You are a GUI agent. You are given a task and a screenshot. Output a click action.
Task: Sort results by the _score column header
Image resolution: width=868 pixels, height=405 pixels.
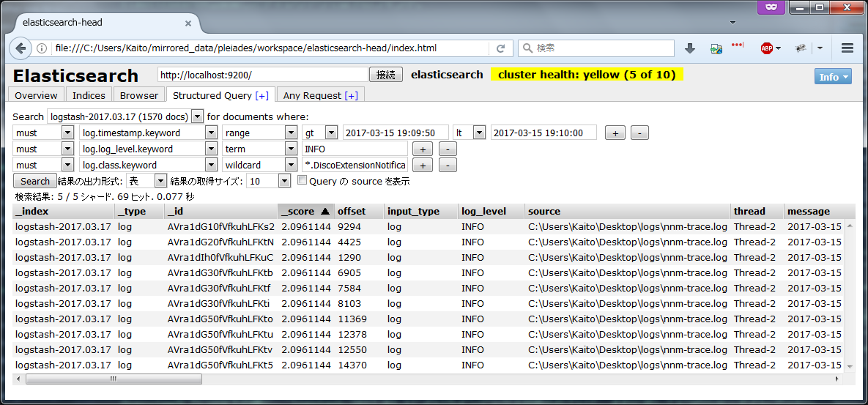click(305, 211)
